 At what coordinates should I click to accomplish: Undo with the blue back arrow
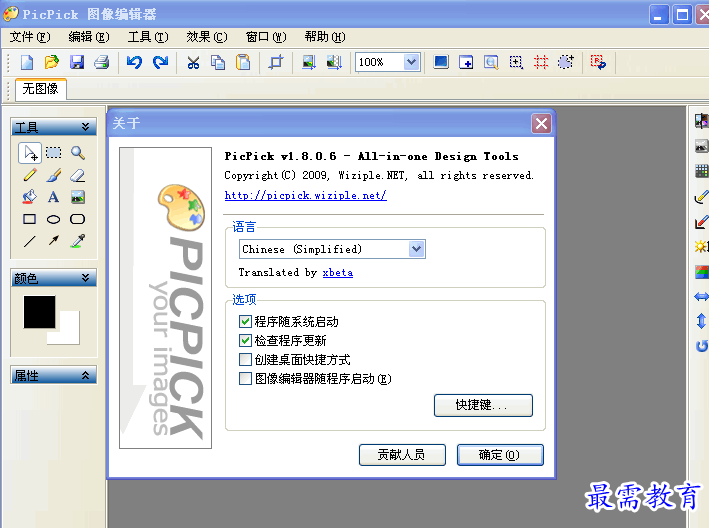tap(134, 62)
